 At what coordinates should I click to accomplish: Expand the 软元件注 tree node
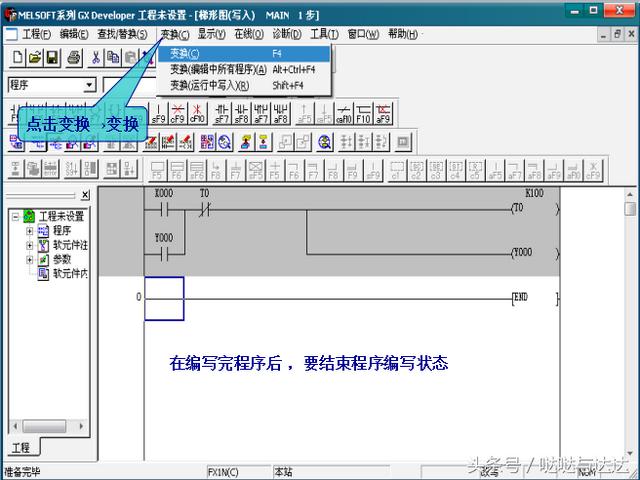click(x=29, y=245)
